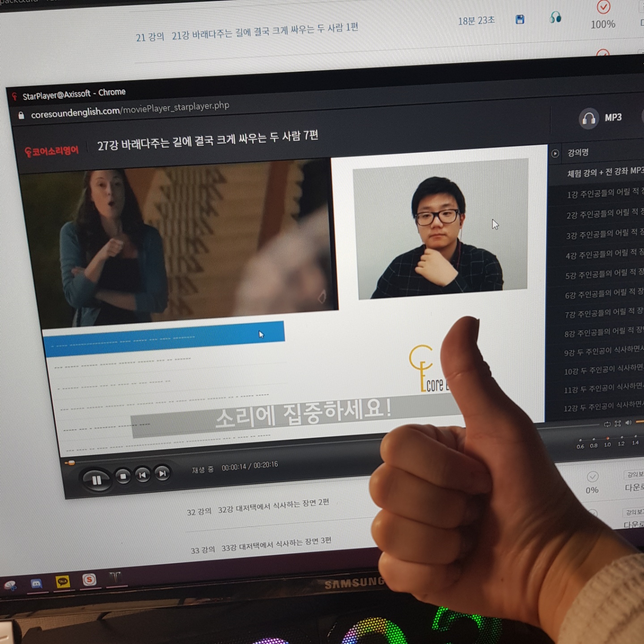The width and height of the screenshot is (644, 644).
Task: Open KakaoTalk from the taskbar
Action: pyautogui.click(x=63, y=581)
